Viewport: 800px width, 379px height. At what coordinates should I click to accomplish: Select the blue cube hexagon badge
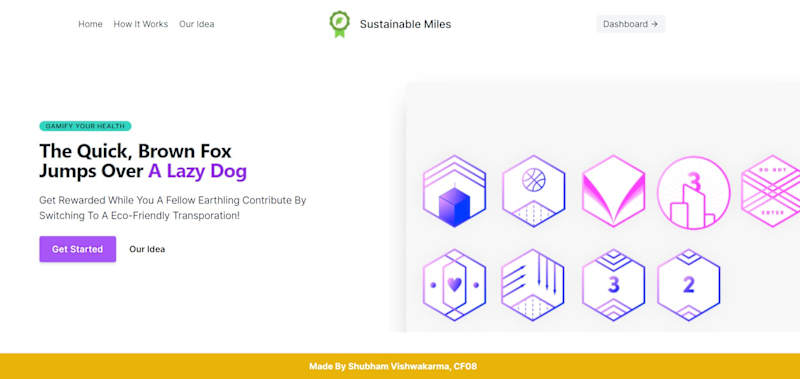[x=454, y=191]
